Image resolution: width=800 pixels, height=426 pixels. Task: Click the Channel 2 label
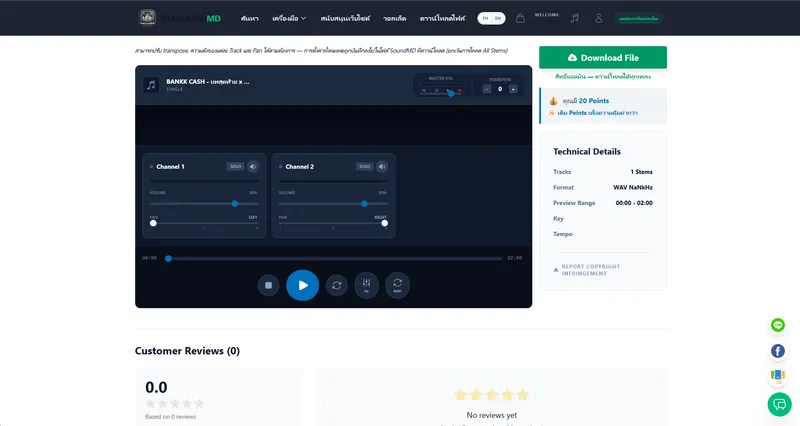click(x=299, y=166)
